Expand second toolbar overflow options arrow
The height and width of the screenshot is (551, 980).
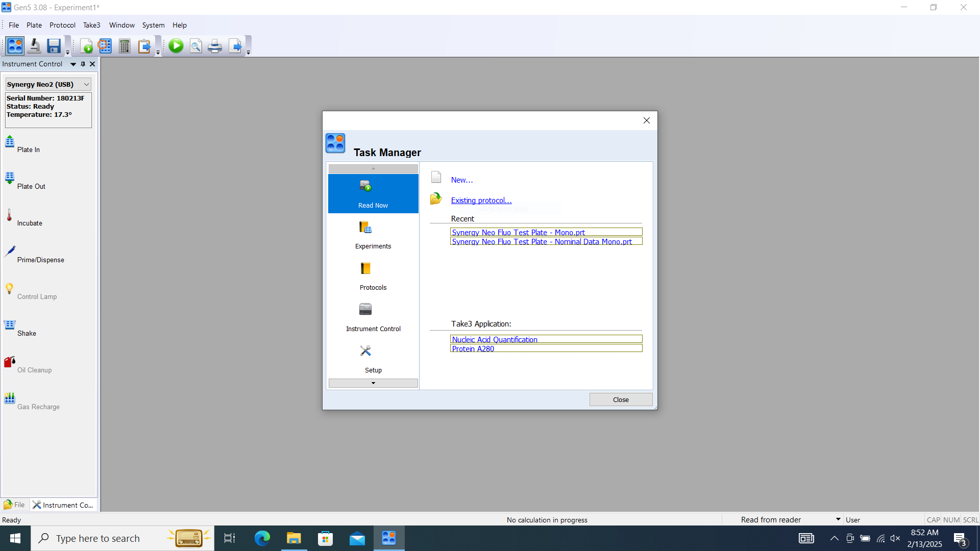[158, 53]
